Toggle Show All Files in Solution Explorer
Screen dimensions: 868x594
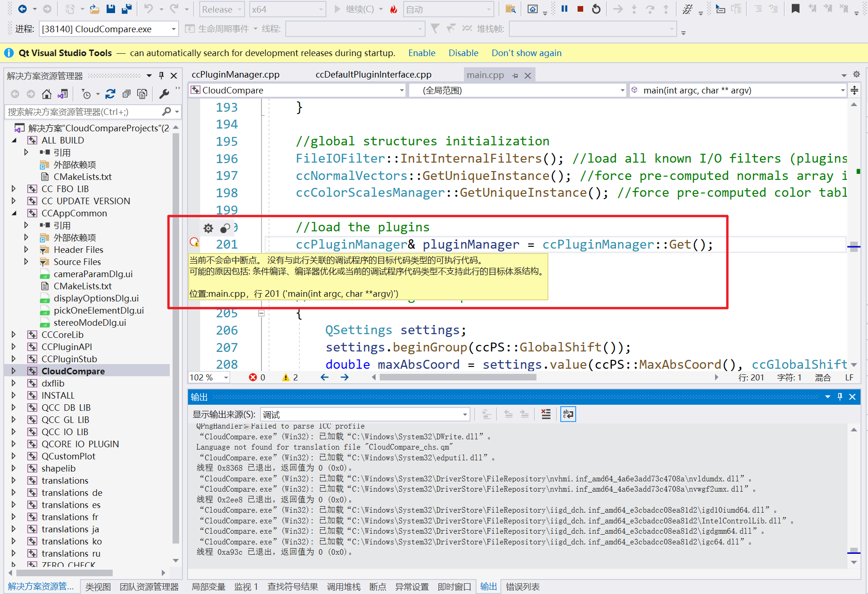[142, 94]
